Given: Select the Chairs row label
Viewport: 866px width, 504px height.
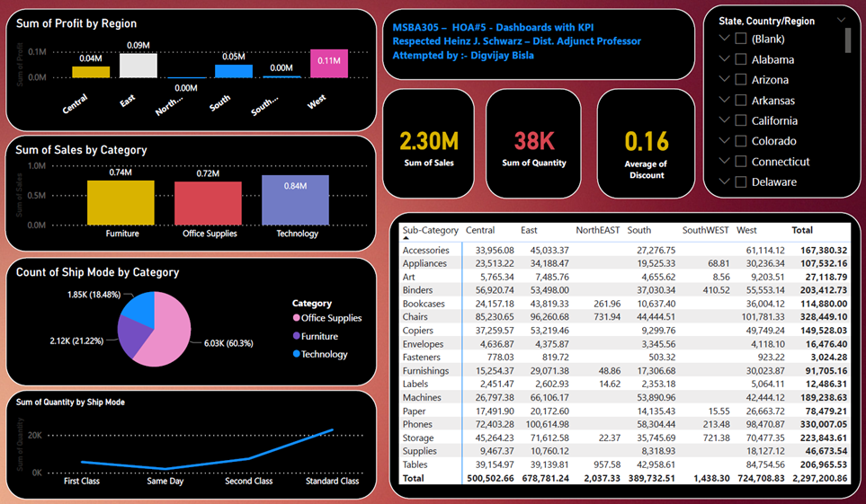Looking at the screenshot, I should [415, 317].
